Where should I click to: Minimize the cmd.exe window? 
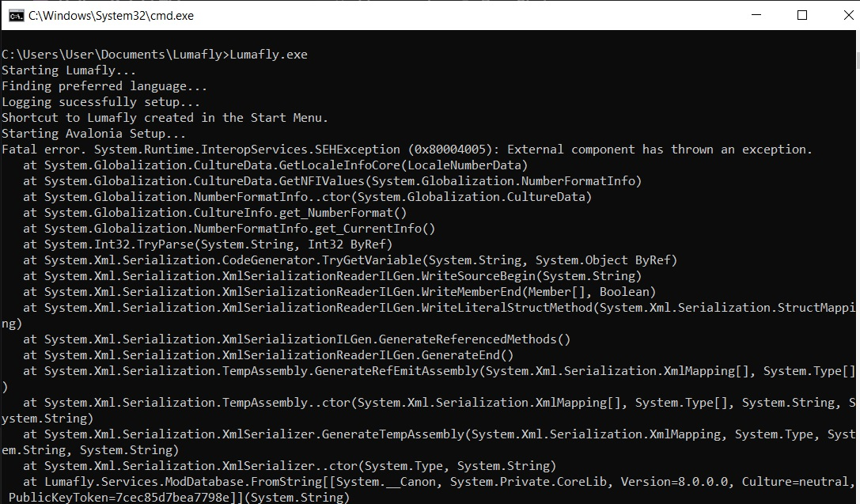point(756,15)
